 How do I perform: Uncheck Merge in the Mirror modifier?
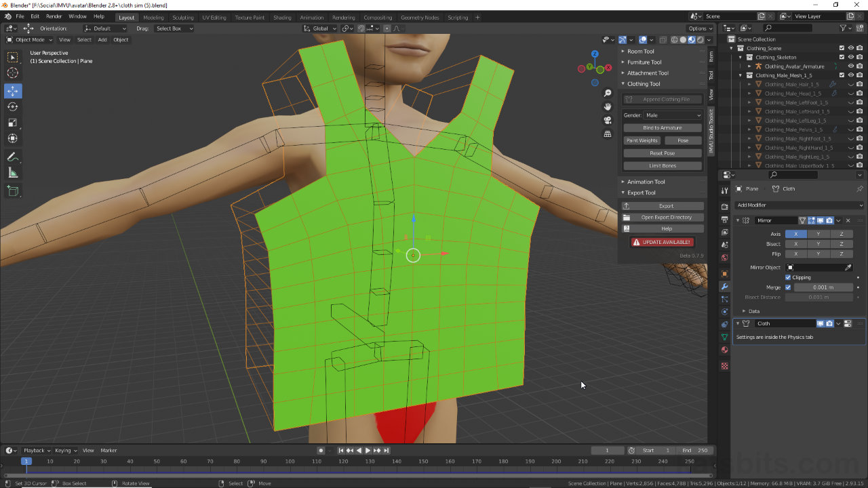point(788,287)
